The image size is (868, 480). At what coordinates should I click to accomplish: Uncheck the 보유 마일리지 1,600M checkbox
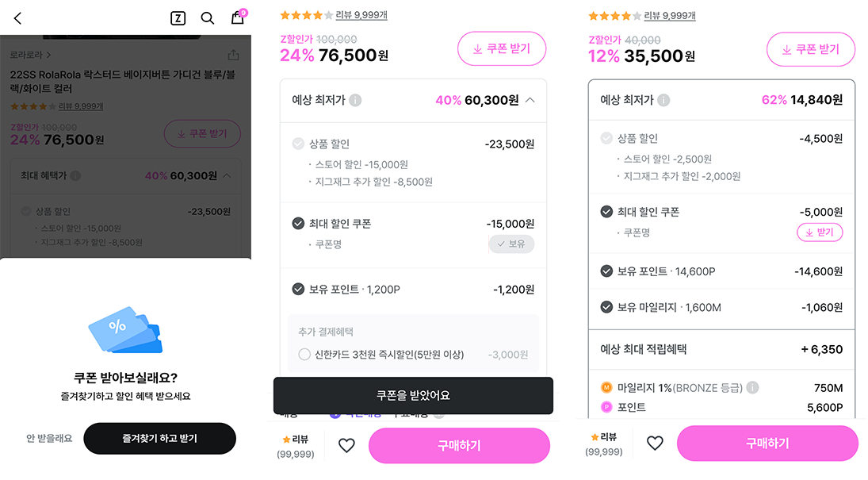[606, 307]
